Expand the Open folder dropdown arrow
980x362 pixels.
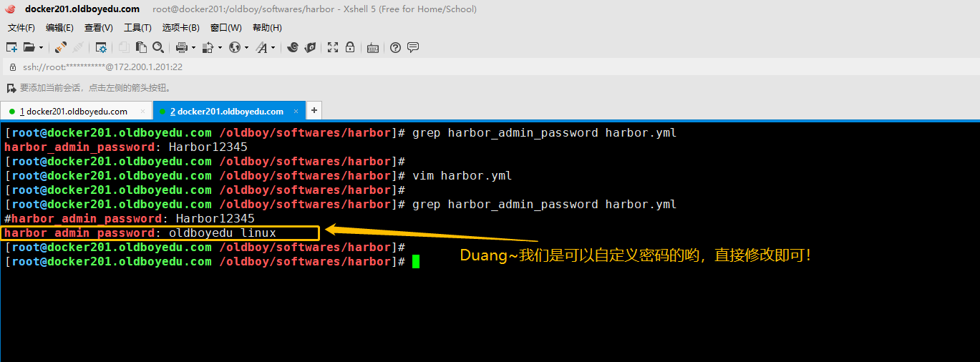tap(42, 48)
